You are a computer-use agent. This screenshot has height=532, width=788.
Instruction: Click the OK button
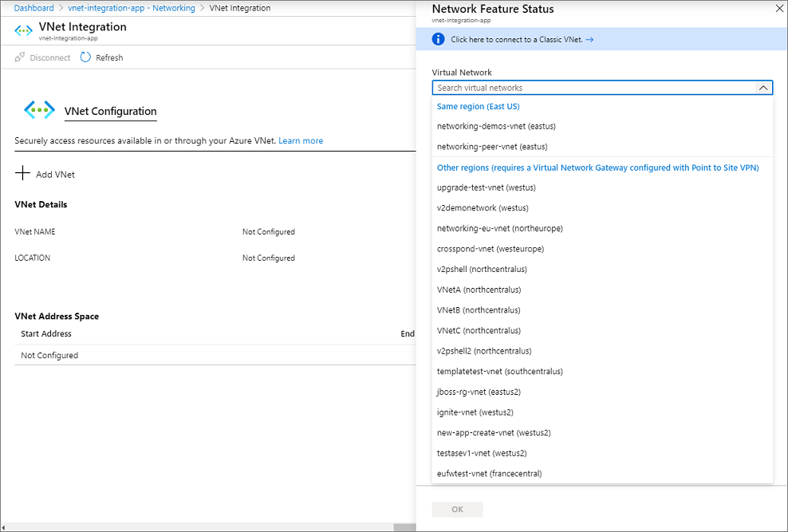(457, 510)
